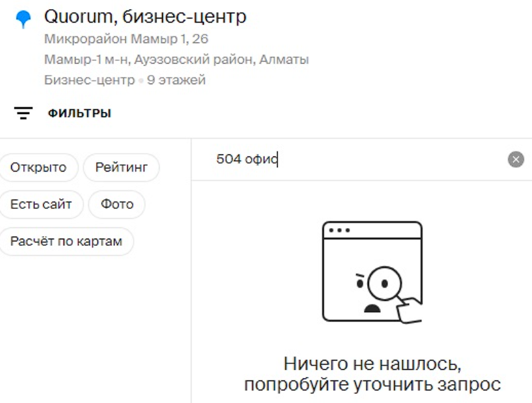Click the three dots in the illustrated window
This screenshot has width=532, height=403.
tap(339, 230)
